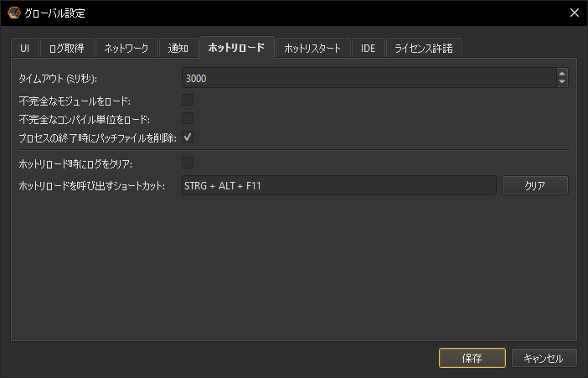Click the キャンセル button

[x=544, y=358]
